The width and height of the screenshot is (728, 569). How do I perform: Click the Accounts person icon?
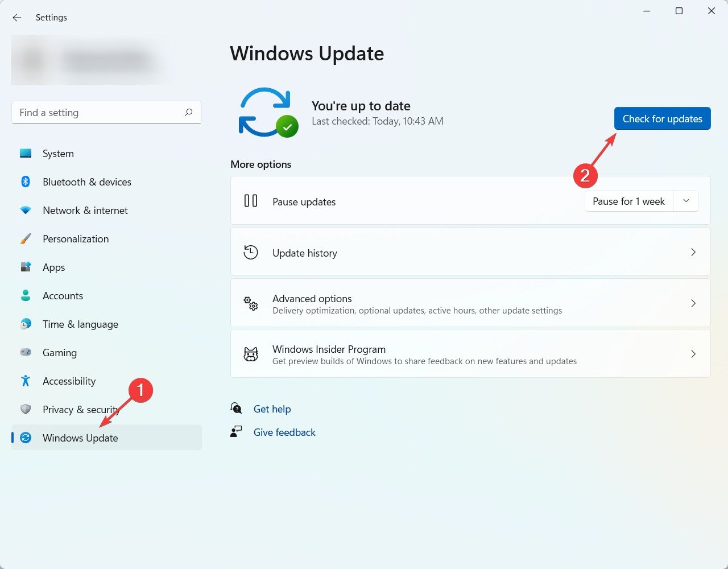click(26, 296)
